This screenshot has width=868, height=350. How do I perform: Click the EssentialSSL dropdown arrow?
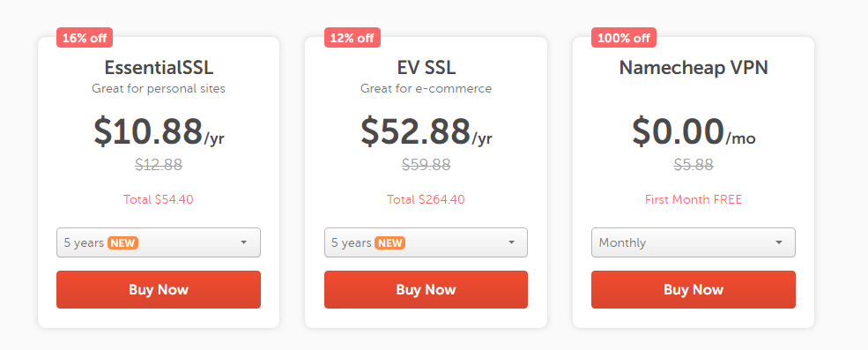(243, 242)
